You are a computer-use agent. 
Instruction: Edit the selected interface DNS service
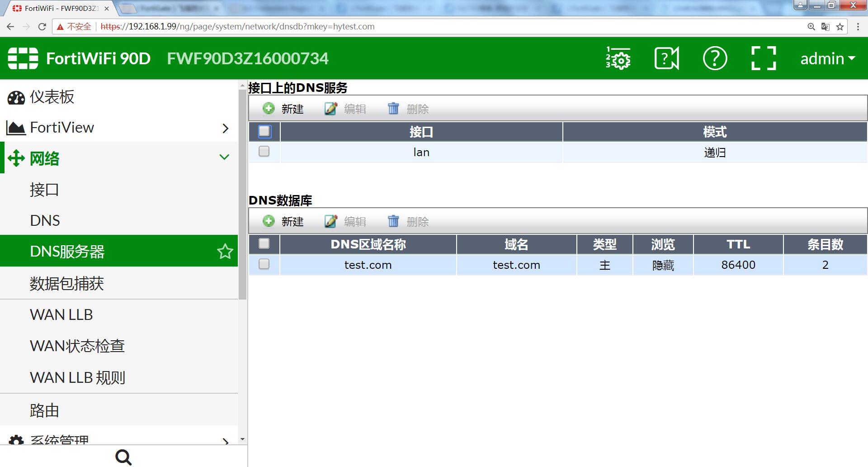(345, 109)
